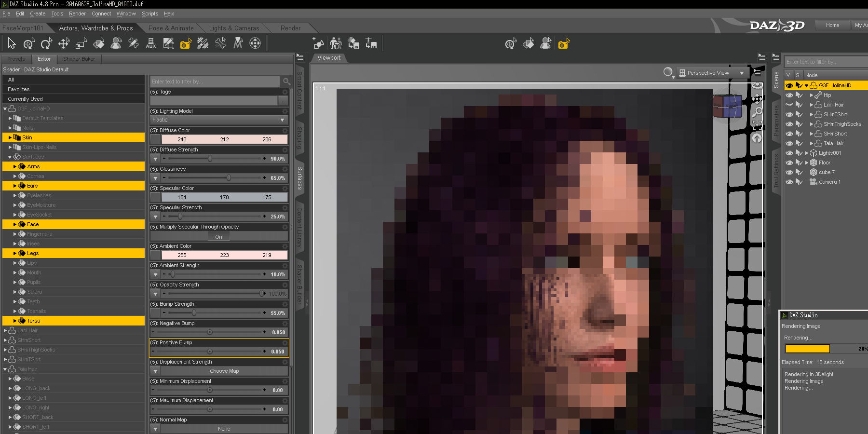Click the Diffuse Color swatch

[225, 139]
